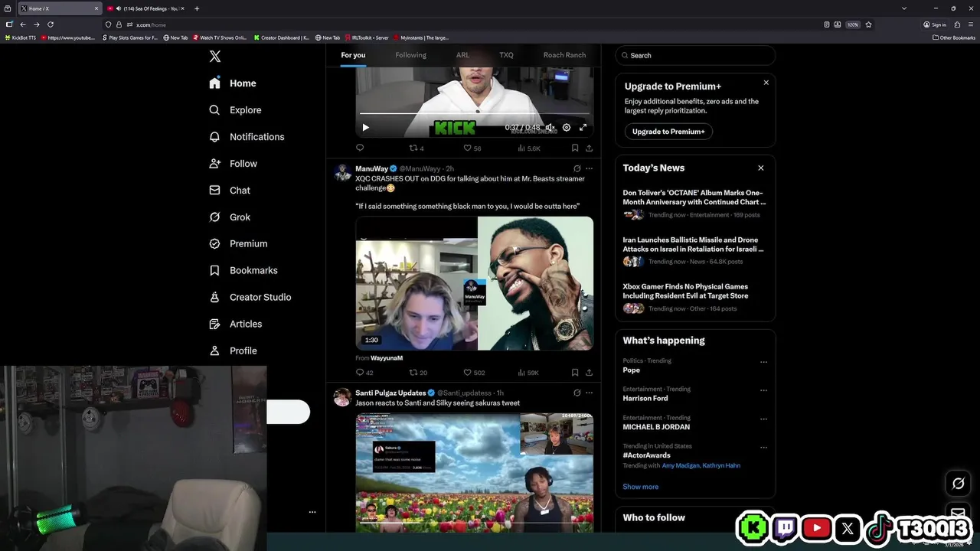Image resolution: width=980 pixels, height=551 pixels.
Task: Seek on the Kick video progress bar
Action: click(x=475, y=113)
